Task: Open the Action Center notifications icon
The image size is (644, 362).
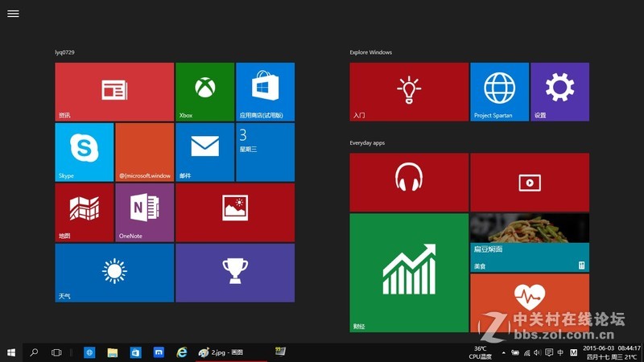Action: point(549,352)
